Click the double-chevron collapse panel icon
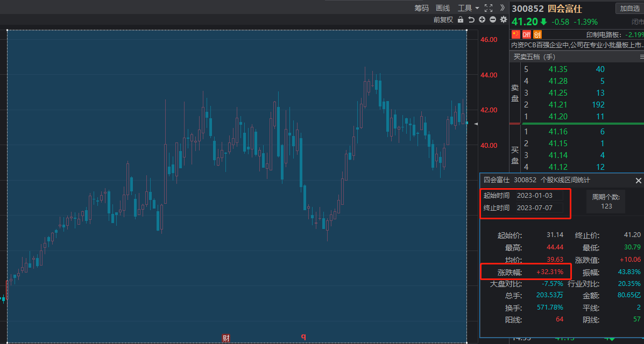 pos(503,8)
